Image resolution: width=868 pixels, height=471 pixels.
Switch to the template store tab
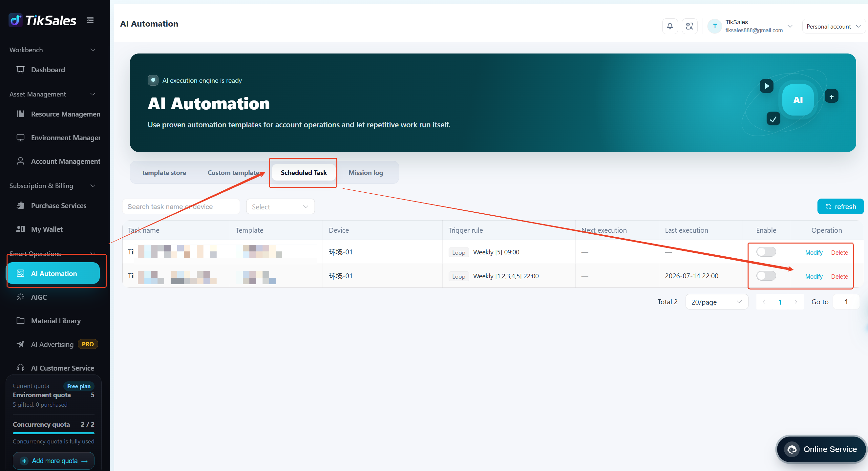pos(164,173)
